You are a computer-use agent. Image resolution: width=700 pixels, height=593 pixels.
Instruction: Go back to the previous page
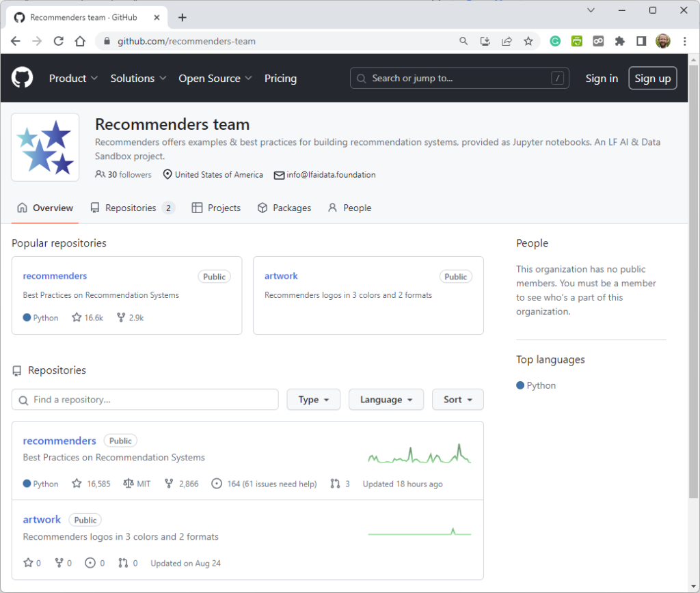(16, 41)
